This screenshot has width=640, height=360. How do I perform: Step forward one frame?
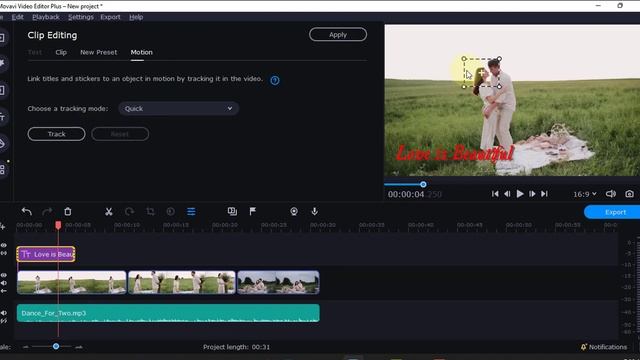click(532, 194)
